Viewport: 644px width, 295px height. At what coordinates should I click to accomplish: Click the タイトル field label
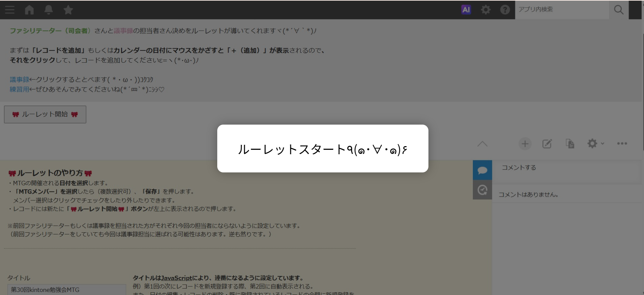pyautogui.click(x=19, y=278)
